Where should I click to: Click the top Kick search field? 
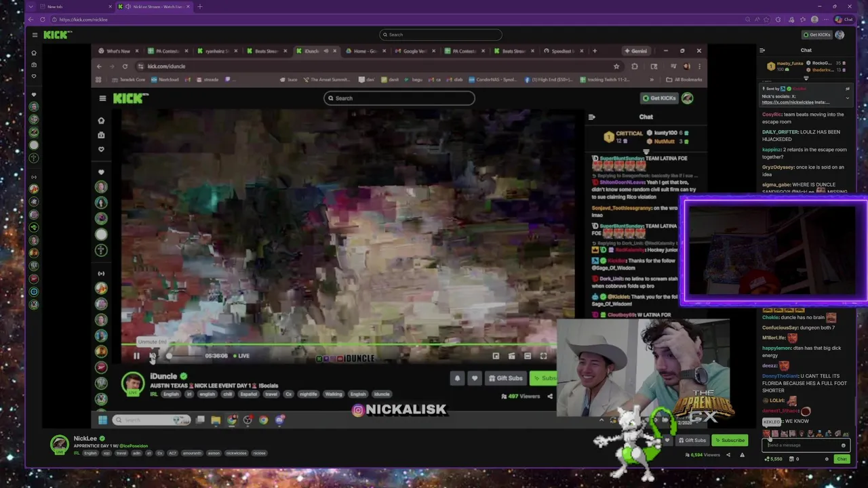pos(441,35)
